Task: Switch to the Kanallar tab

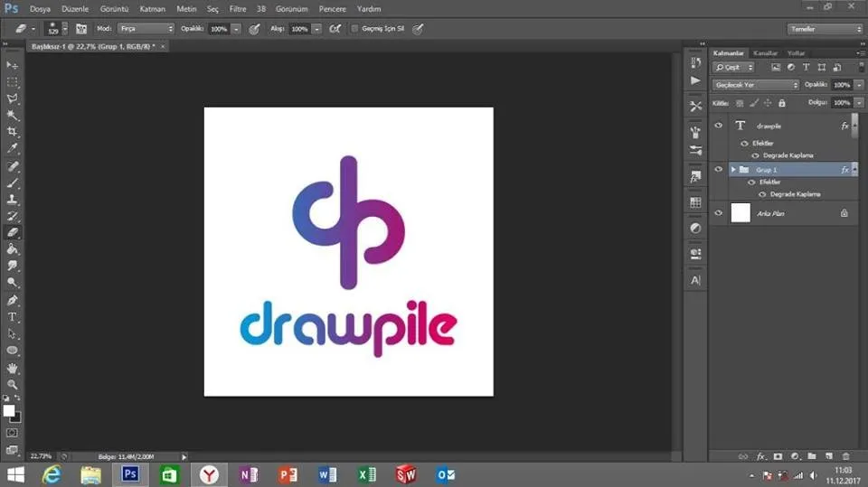Action: (x=766, y=53)
